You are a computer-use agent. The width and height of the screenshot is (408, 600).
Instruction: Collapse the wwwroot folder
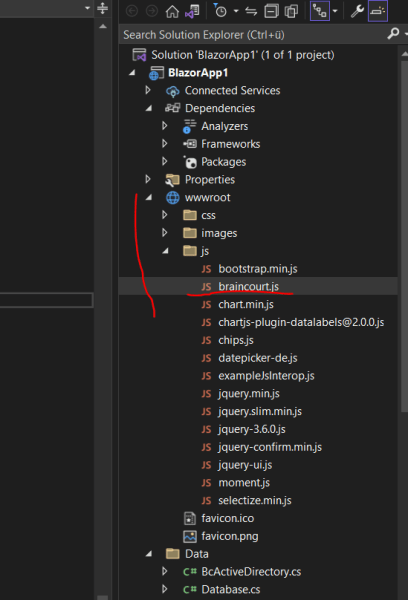tap(149, 197)
